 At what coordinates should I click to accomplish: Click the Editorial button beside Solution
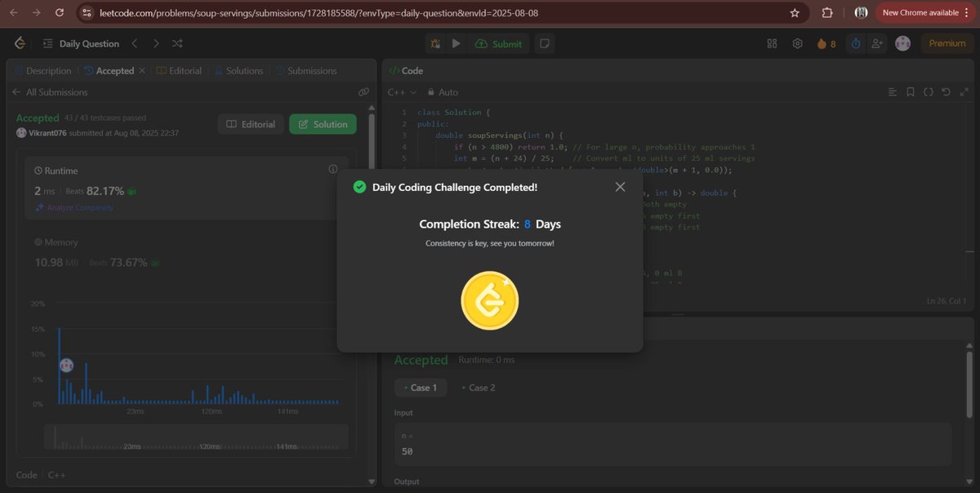point(252,124)
